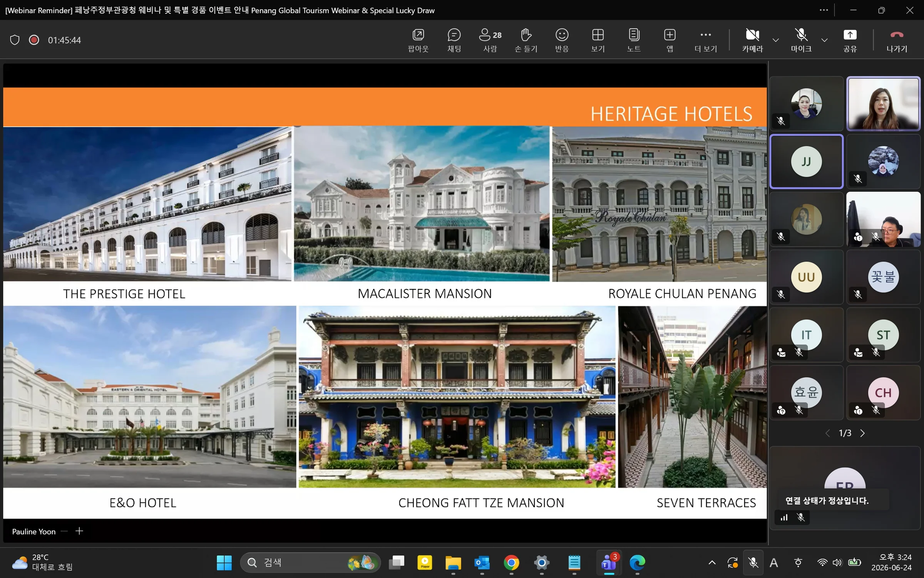
Task: Open the 반응 reactions menu
Action: click(562, 40)
